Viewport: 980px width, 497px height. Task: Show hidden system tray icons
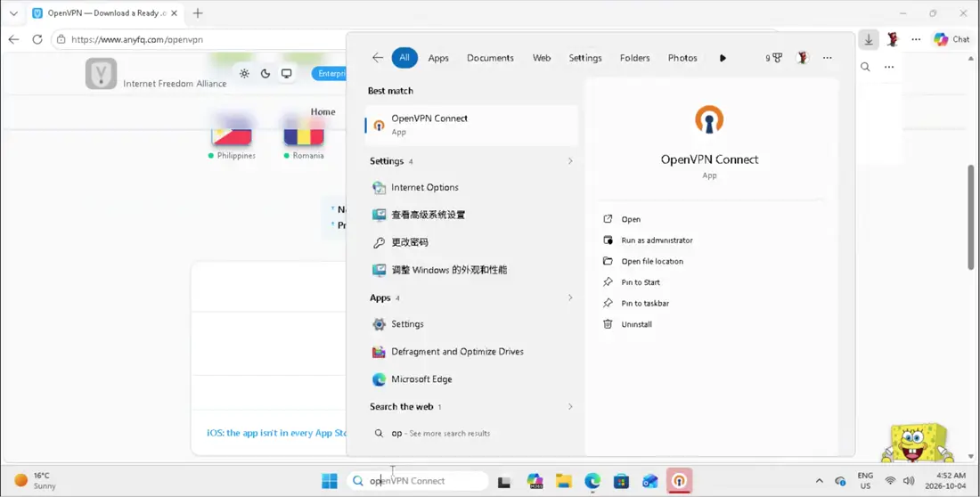tap(819, 481)
